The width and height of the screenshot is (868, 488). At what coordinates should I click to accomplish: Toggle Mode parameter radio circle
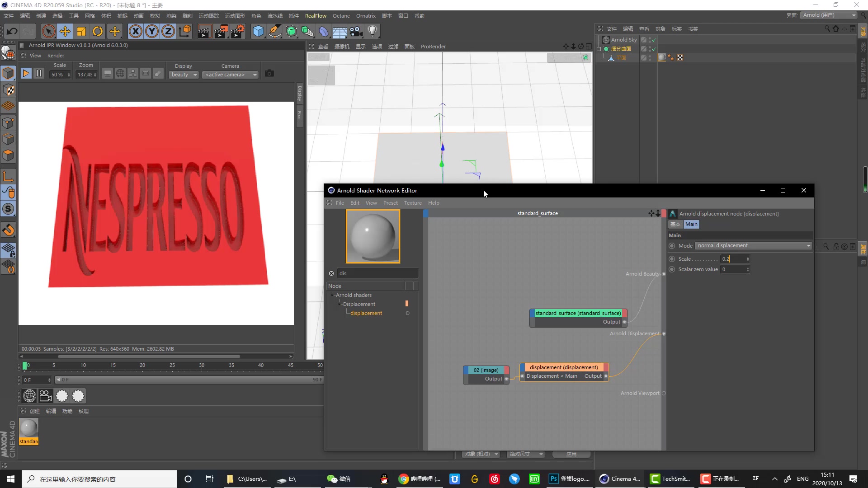click(672, 246)
